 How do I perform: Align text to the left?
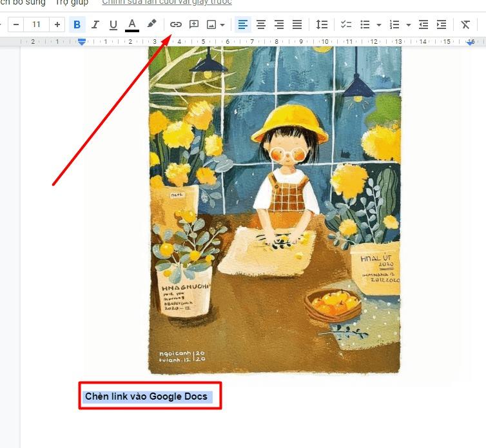coord(243,24)
